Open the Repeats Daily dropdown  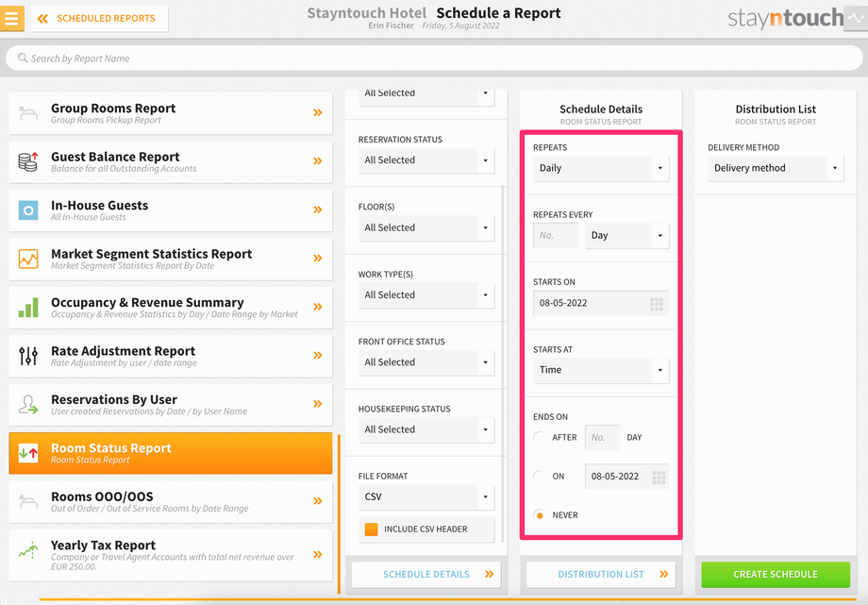601,168
